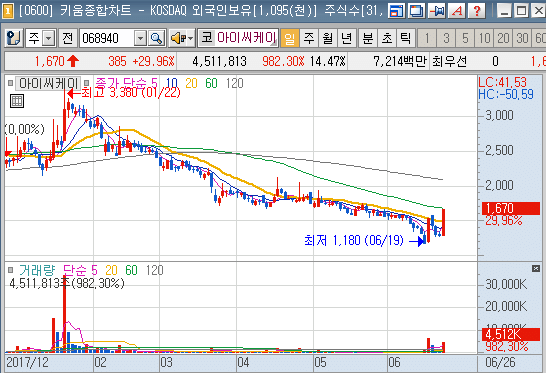Switch to 년 yearly chart period
The height and width of the screenshot is (373, 546).
346,38
